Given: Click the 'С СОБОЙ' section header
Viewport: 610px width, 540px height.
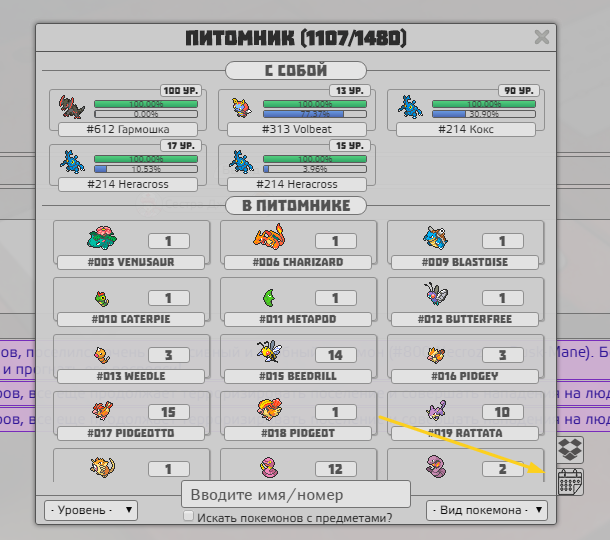Looking at the screenshot, I should pyautogui.click(x=296, y=70).
